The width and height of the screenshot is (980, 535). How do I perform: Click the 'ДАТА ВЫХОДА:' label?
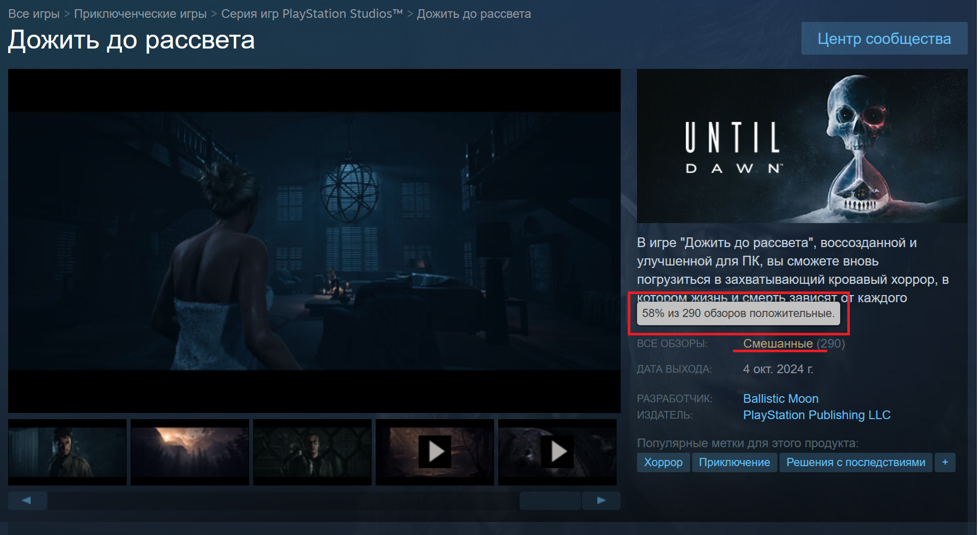coord(674,369)
